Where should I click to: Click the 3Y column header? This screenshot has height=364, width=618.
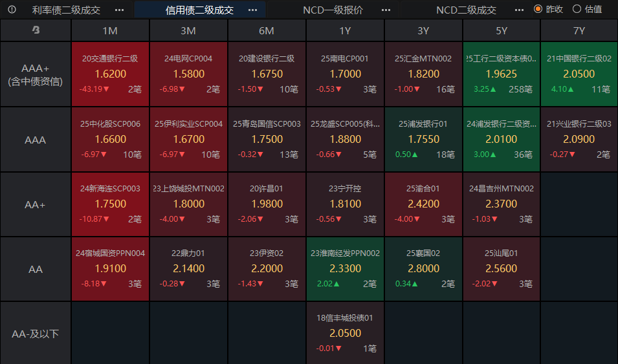(x=423, y=30)
